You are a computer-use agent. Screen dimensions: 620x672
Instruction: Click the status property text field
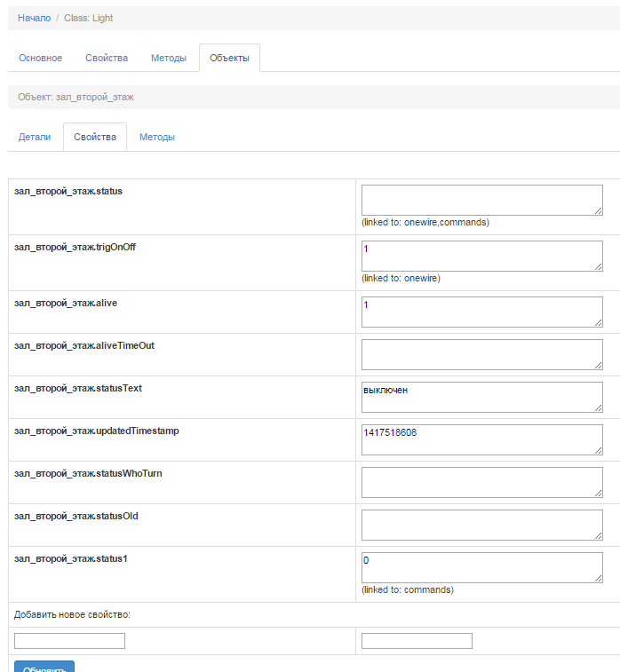[481, 200]
